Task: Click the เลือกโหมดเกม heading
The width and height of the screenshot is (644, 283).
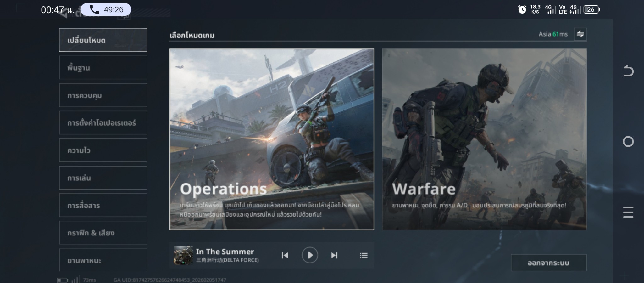Action: pos(192,35)
